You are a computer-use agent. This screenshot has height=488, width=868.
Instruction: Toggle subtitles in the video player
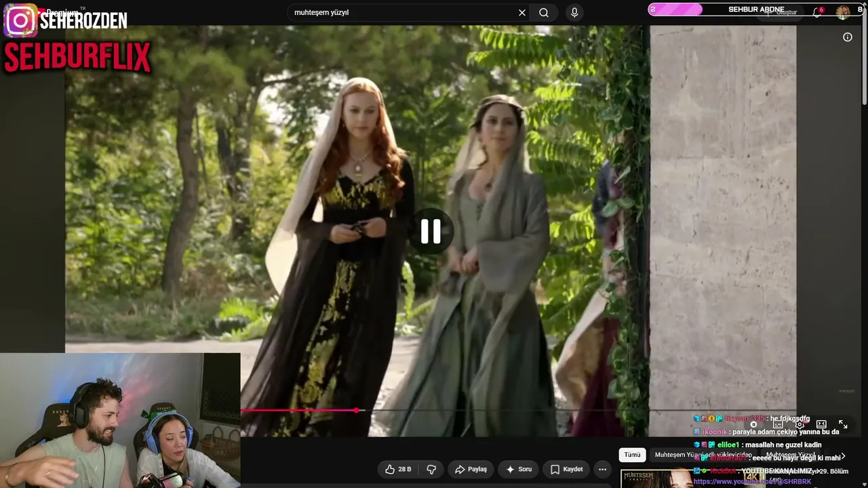(x=778, y=424)
